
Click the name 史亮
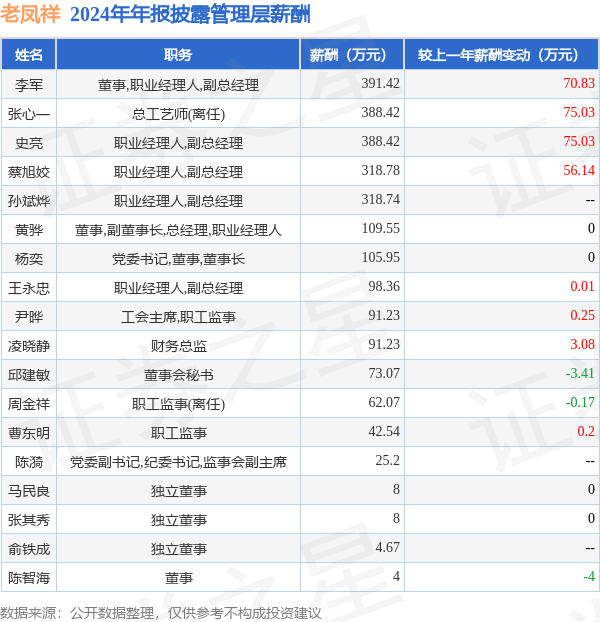click(x=29, y=143)
